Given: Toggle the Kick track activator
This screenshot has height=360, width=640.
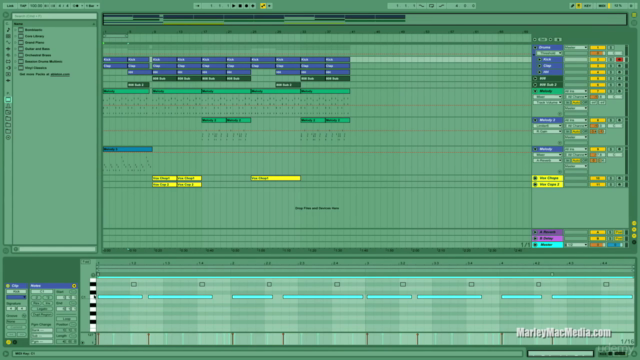Looking at the screenshot, I should 598,60.
